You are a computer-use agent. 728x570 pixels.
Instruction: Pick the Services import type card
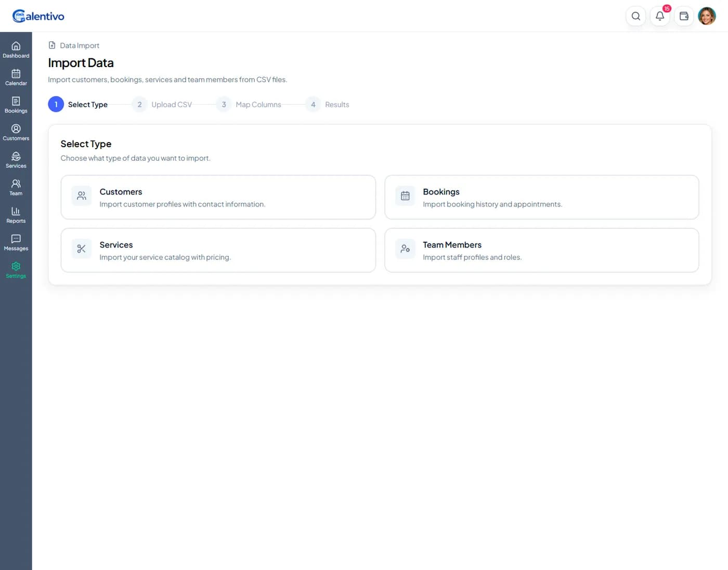coord(218,250)
